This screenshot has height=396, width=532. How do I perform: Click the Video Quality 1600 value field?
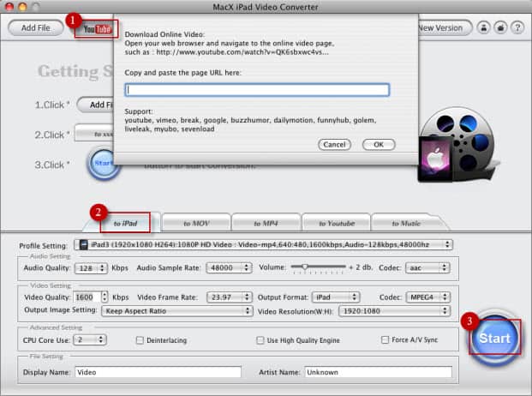click(87, 297)
